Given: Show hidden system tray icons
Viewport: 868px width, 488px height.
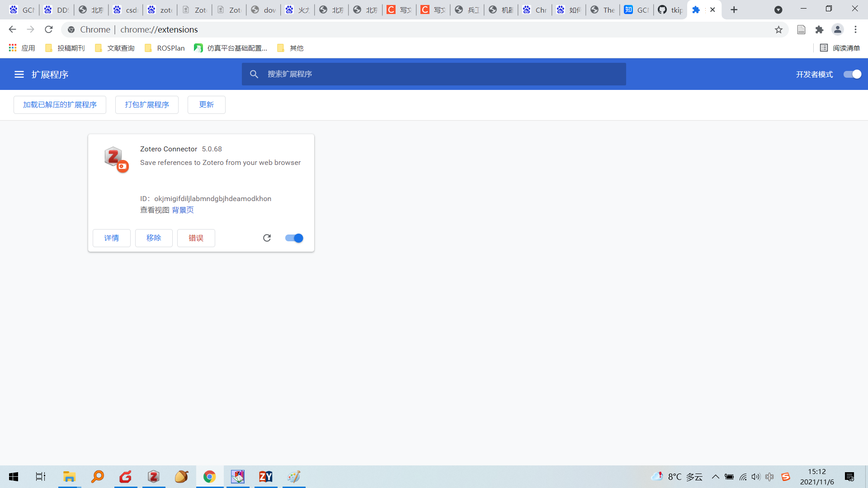Looking at the screenshot, I should click(715, 477).
